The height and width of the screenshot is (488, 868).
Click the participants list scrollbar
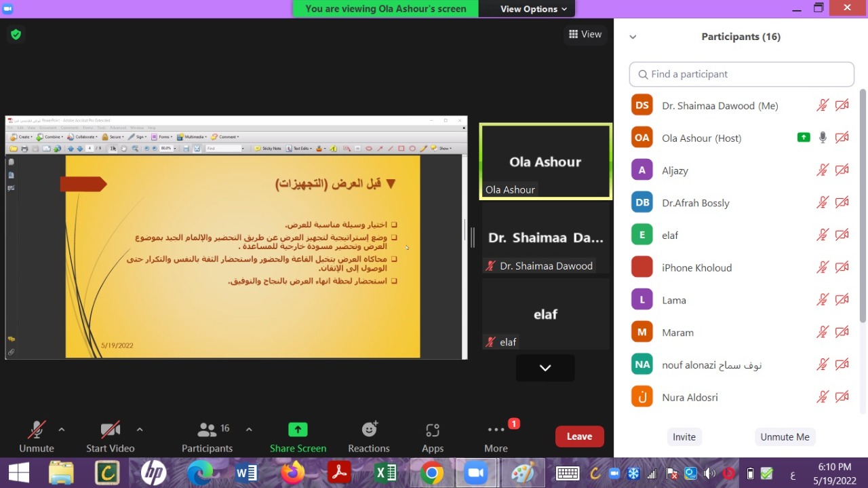(863, 204)
